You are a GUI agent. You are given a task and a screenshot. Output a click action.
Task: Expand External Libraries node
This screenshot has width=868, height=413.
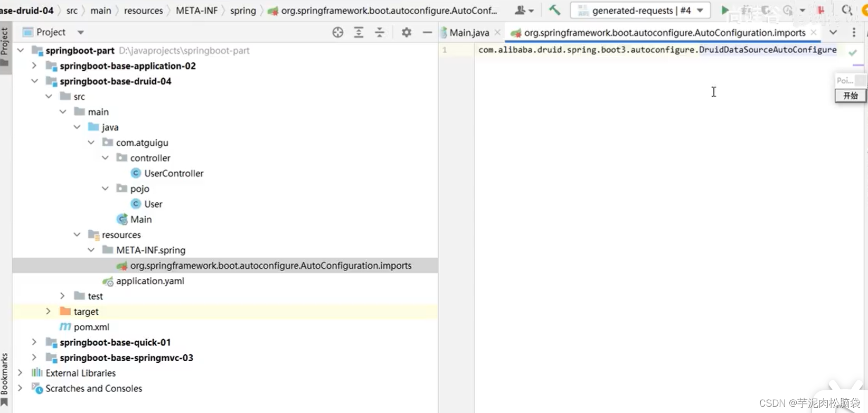(21, 373)
